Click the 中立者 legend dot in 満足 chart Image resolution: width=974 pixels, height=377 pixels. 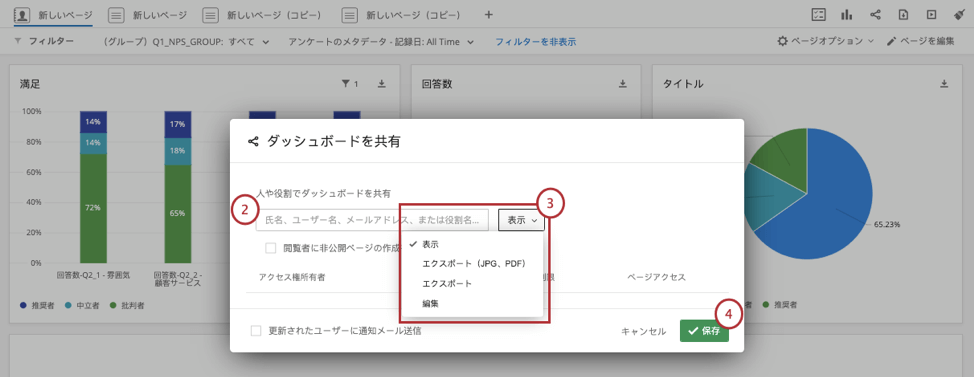tap(68, 306)
